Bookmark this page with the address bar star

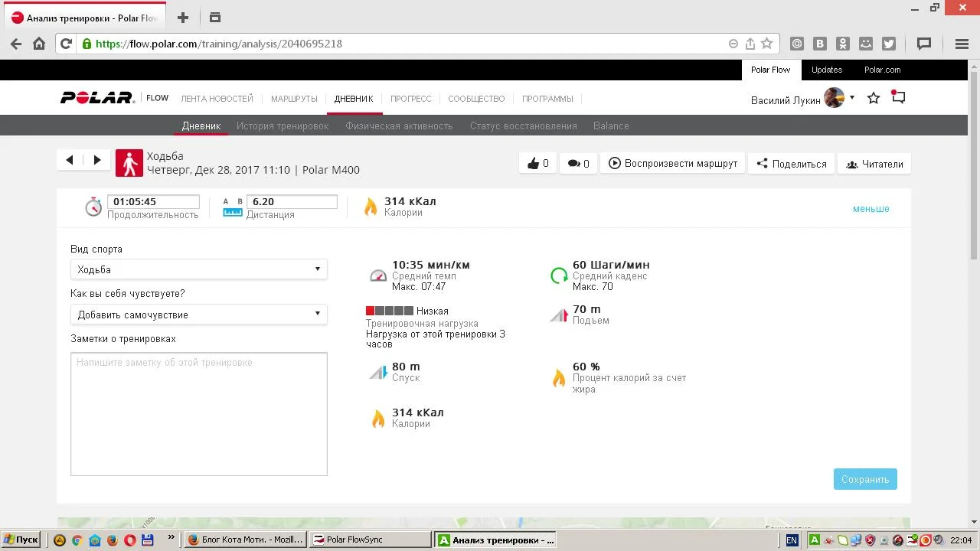(766, 44)
